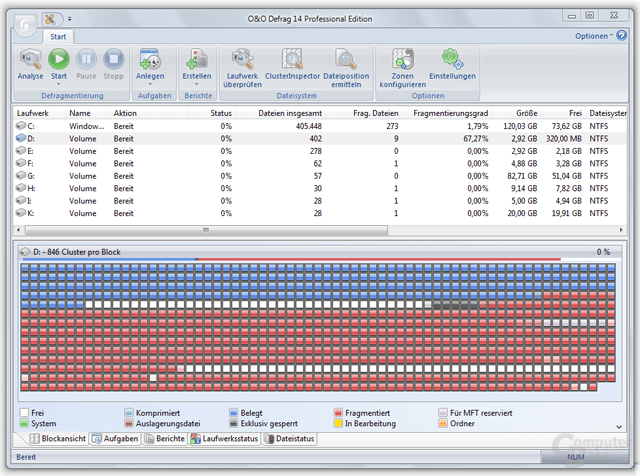Open the Optionen dropdown menu
The image size is (640, 476).
pyautogui.click(x=593, y=36)
